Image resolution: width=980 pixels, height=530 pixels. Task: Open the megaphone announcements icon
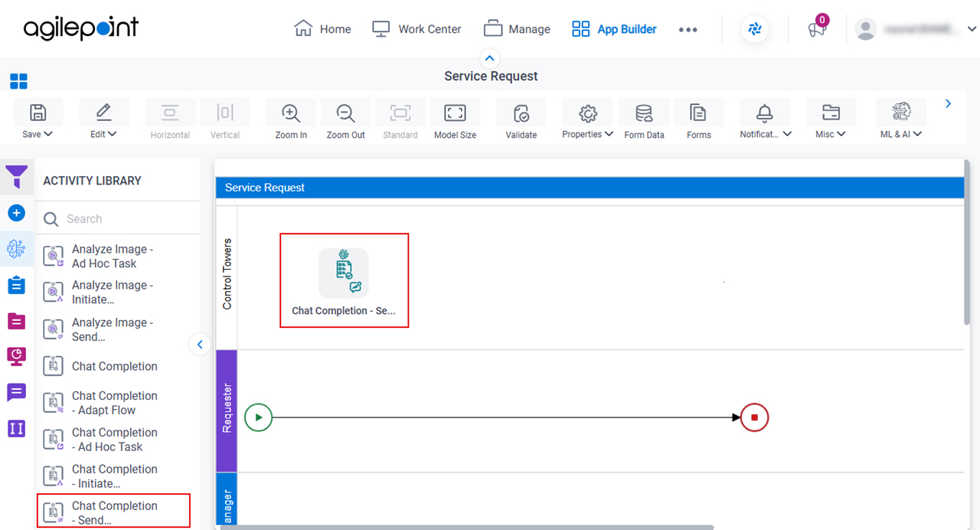[817, 29]
